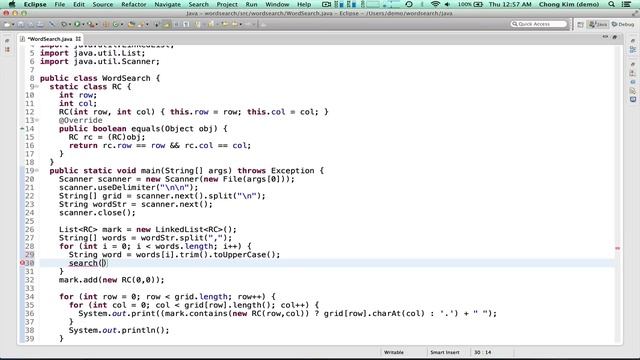640x360 pixels.
Task: Click the New file toolbar icon
Action: [x=7, y=24]
